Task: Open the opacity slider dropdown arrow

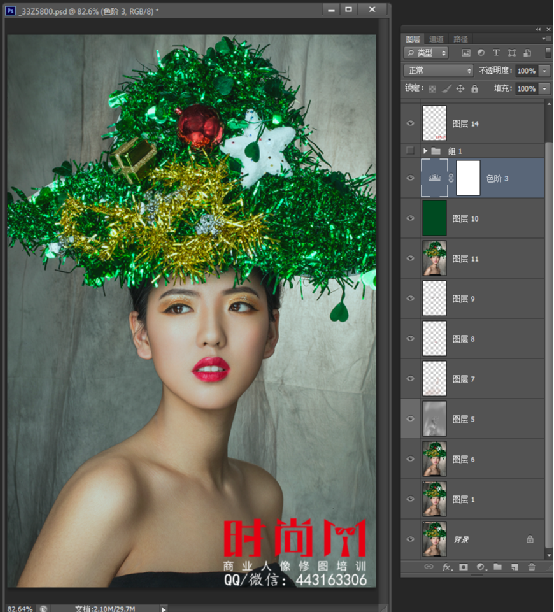Action: click(x=544, y=71)
